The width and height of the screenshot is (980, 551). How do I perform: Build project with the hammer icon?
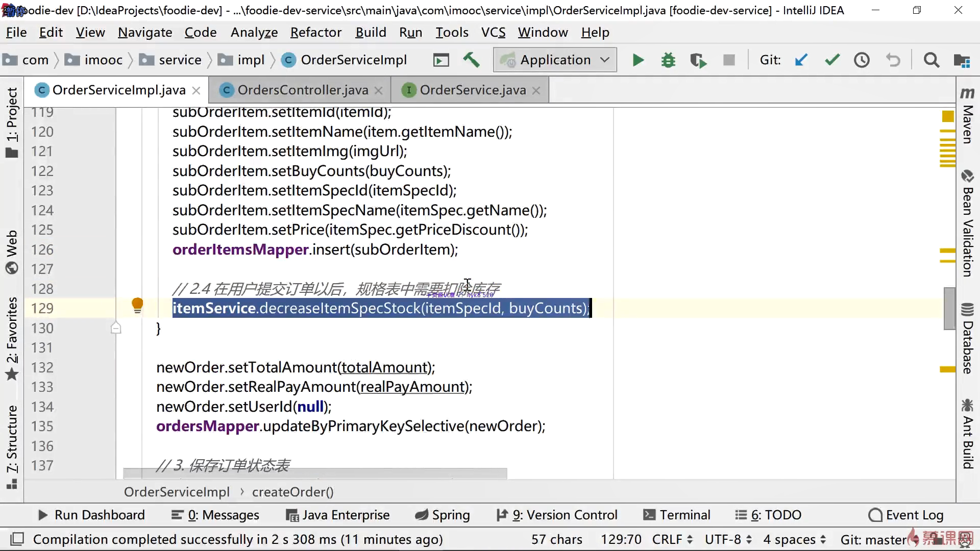coord(471,60)
